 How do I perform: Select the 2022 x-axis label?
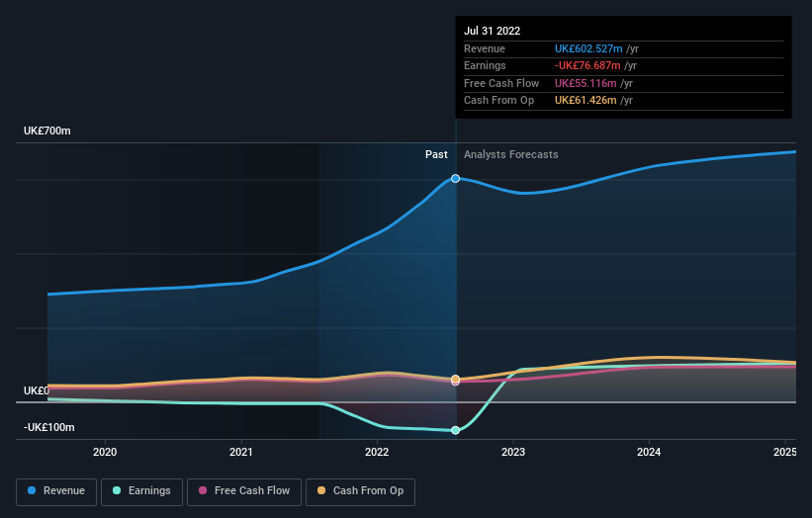[377, 452]
